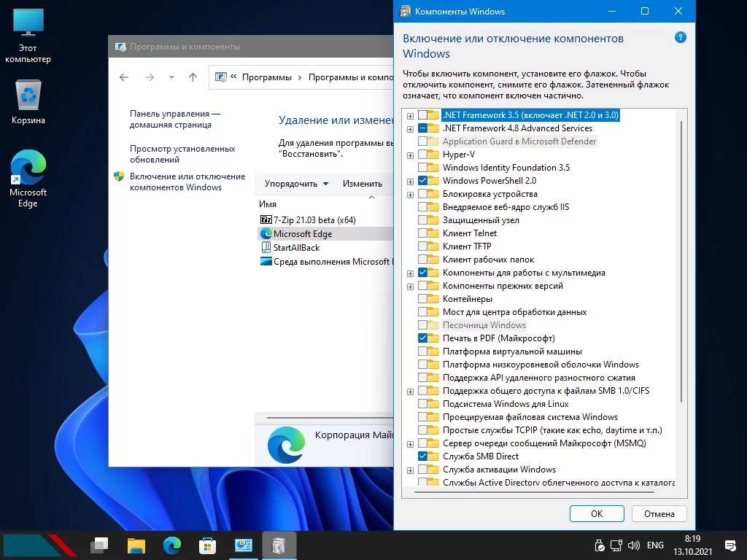Expand the .NET Framework 3.5 tree node

coord(411,115)
